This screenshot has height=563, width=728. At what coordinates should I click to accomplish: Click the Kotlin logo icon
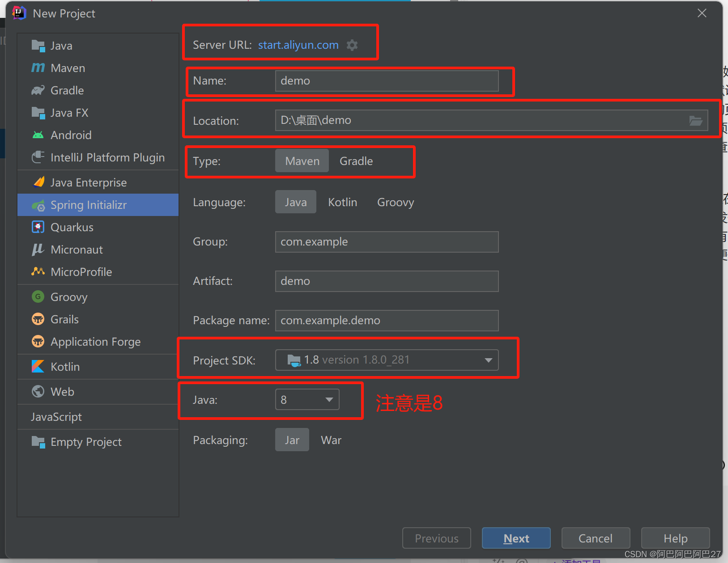(x=38, y=366)
